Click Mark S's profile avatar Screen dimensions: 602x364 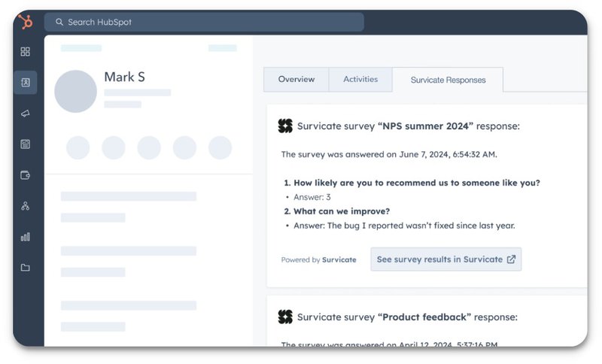tap(76, 92)
